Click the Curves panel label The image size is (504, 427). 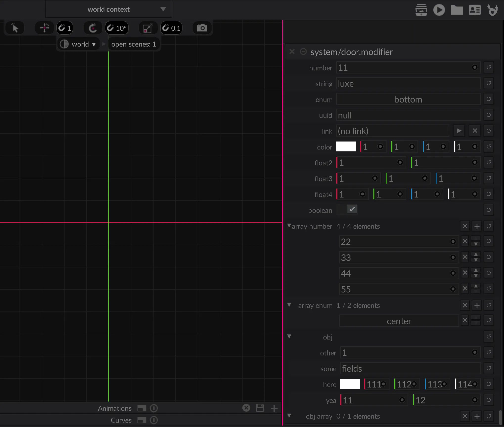121,420
